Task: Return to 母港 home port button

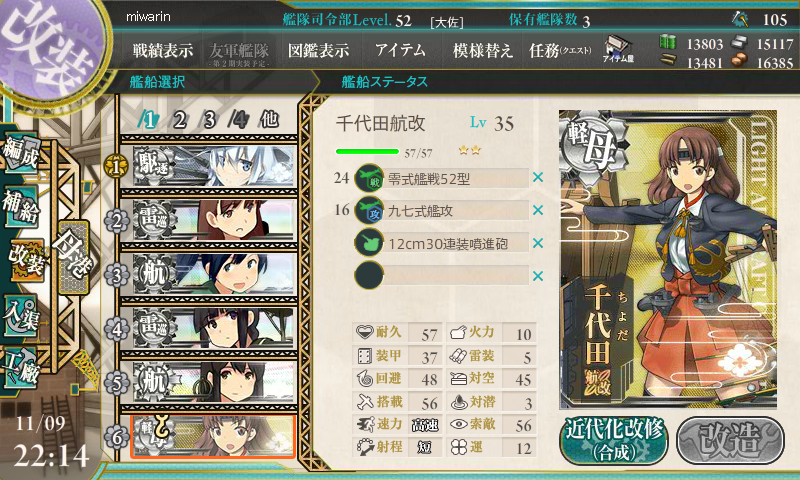Action: (74, 257)
